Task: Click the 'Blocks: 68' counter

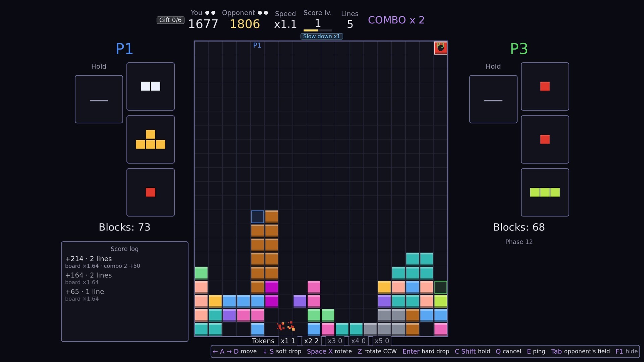Action: coord(519,227)
